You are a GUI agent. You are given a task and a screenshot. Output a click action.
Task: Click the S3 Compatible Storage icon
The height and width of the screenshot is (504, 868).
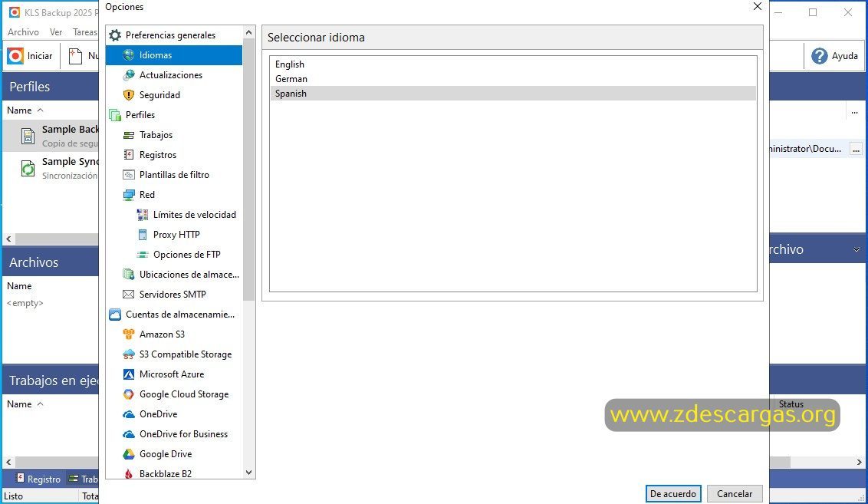[x=128, y=354]
